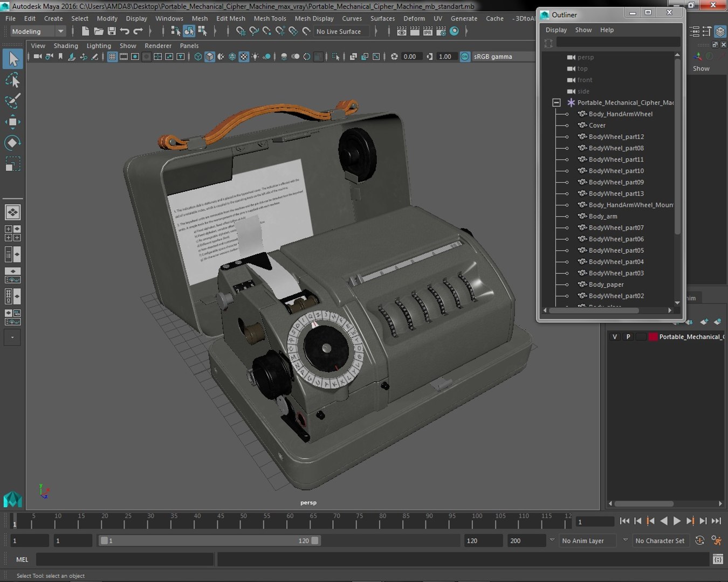Open the Modeling menu set dropdown
Screen dimensions: 728x582
pos(38,31)
